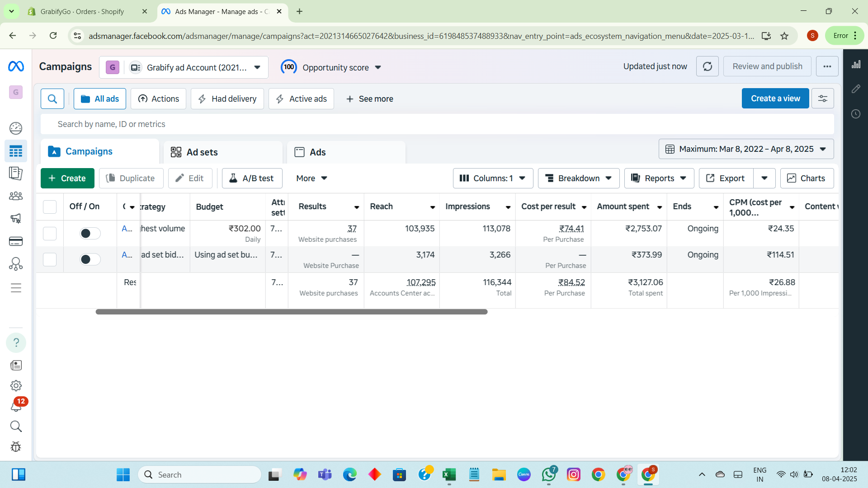
Task: Click the green Create button
Action: click(x=67, y=178)
